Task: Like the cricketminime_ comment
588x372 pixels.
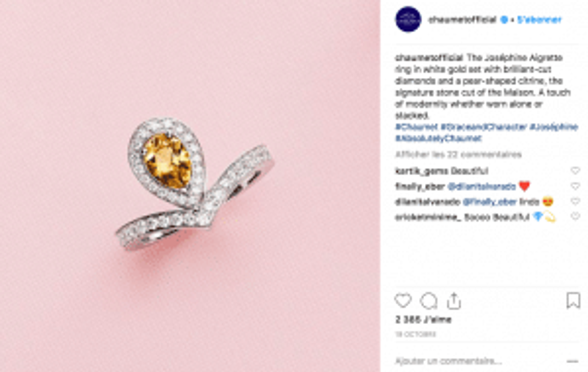Action: (575, 217)
